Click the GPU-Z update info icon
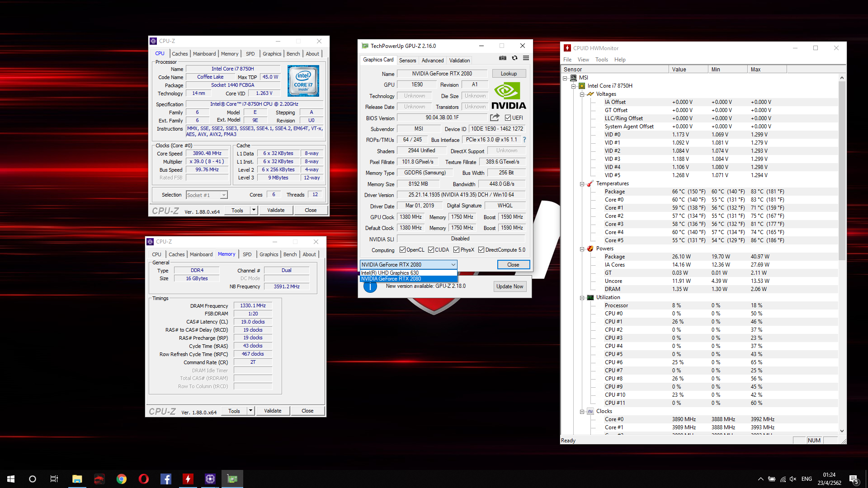The width and height of the screenshot is (868, 488). [x=370, y=286]
